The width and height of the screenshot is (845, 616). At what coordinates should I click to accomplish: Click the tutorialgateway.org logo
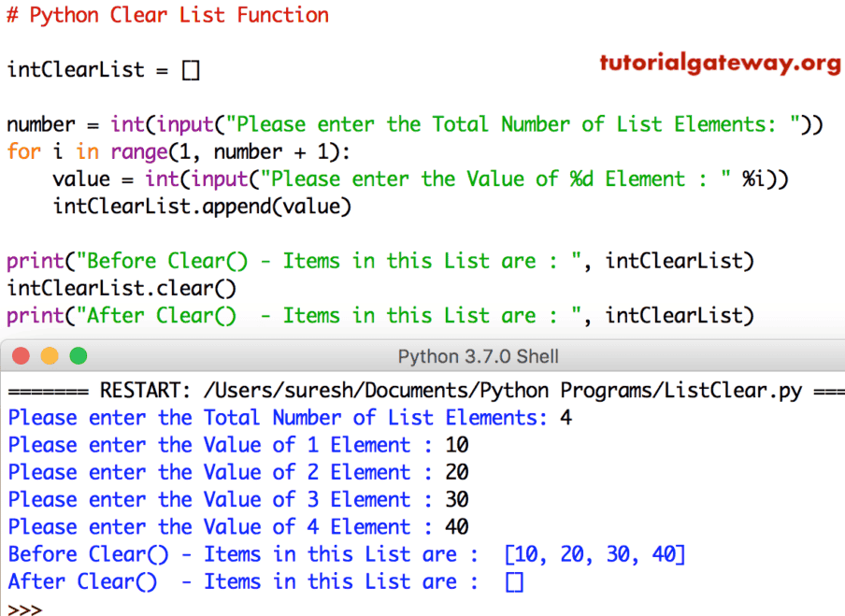tap(720, 65)
